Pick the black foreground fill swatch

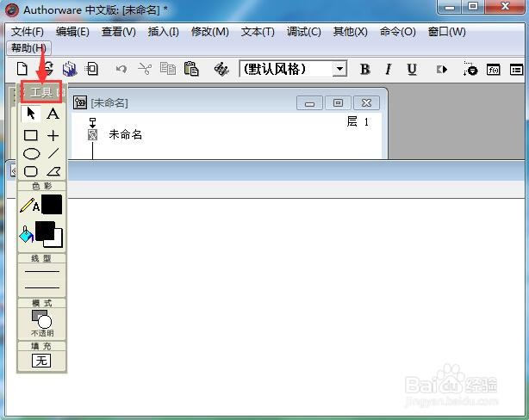(45, 231)
